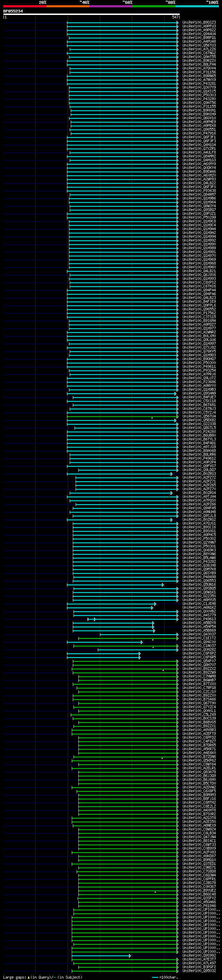Screen dimensions: 222x980
Task: Click the short cyan alignment bar for UniRef100_C1JEH8
Action: [112, 604]
